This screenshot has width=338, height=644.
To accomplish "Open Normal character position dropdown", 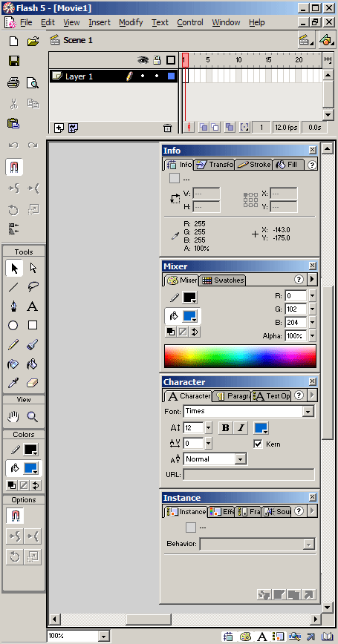I will point(241,459).
